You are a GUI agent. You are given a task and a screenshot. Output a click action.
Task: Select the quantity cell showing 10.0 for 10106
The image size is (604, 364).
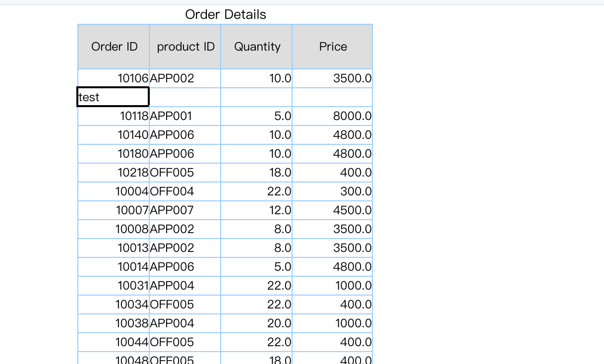tap(257, 78)
